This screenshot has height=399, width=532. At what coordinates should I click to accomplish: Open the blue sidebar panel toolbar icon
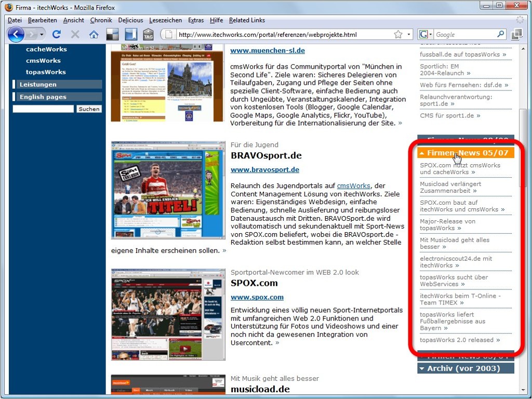pyautogui.click(x=130, y=34)
